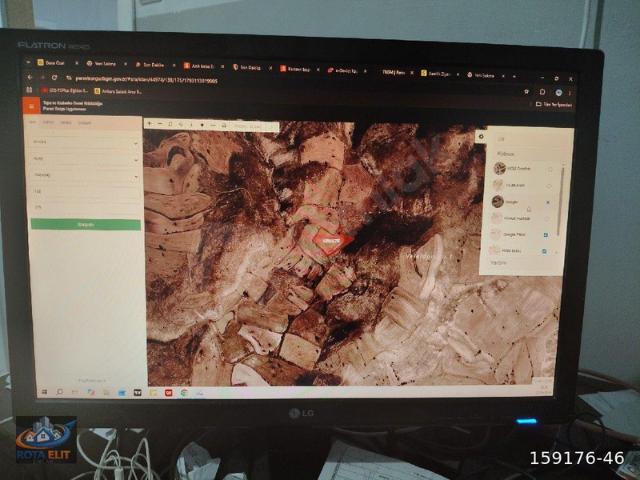The image size is (640, 480).
Task: Click the print icon in map toolbar
Action: pos(224,126)
